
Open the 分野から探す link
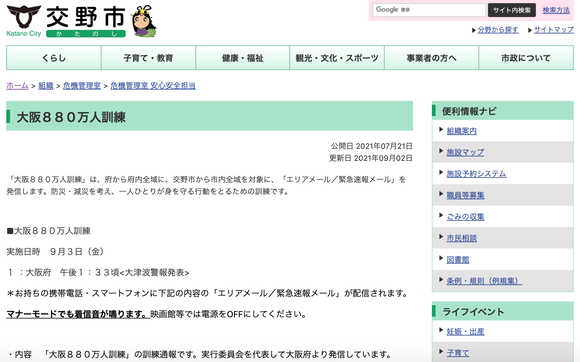498,30
